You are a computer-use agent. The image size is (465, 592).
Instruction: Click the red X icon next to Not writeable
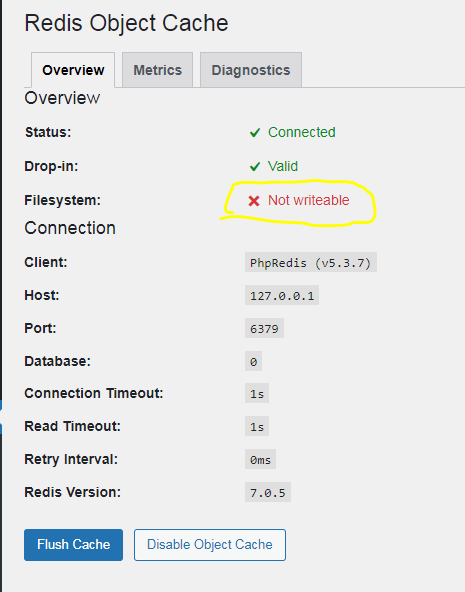coord(254,201)
